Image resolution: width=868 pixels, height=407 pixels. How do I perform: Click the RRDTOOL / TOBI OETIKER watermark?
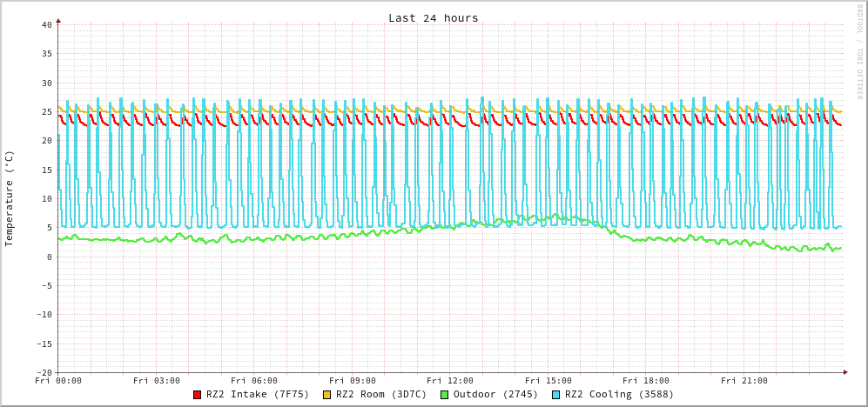[x=859, y=52]
